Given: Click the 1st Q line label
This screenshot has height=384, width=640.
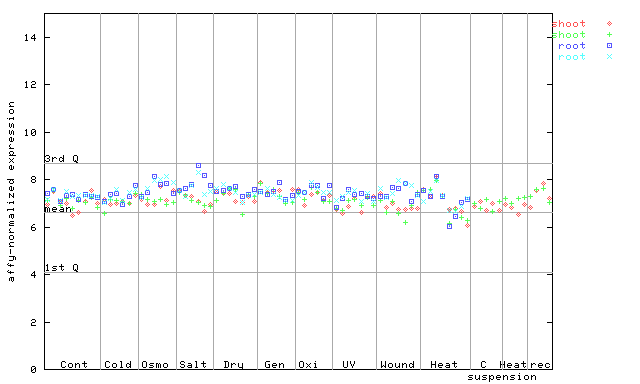Looking at the screenshot, I should (x=61, y=268).
